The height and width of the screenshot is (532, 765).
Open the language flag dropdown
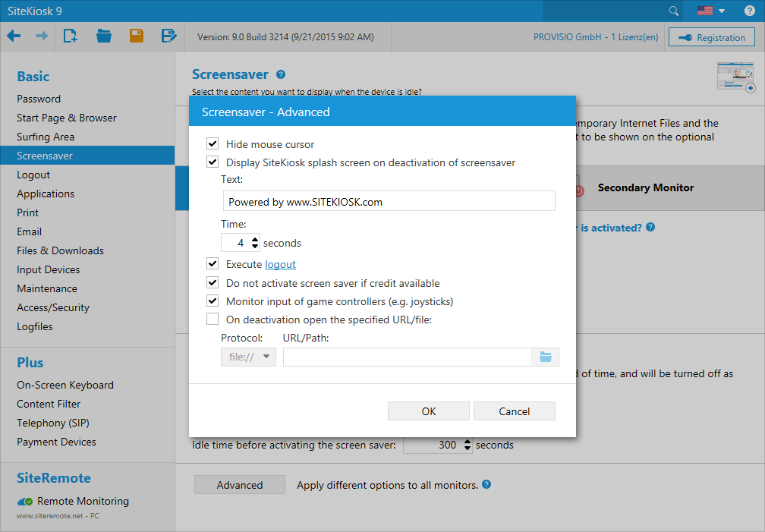[x=710, y=11]
